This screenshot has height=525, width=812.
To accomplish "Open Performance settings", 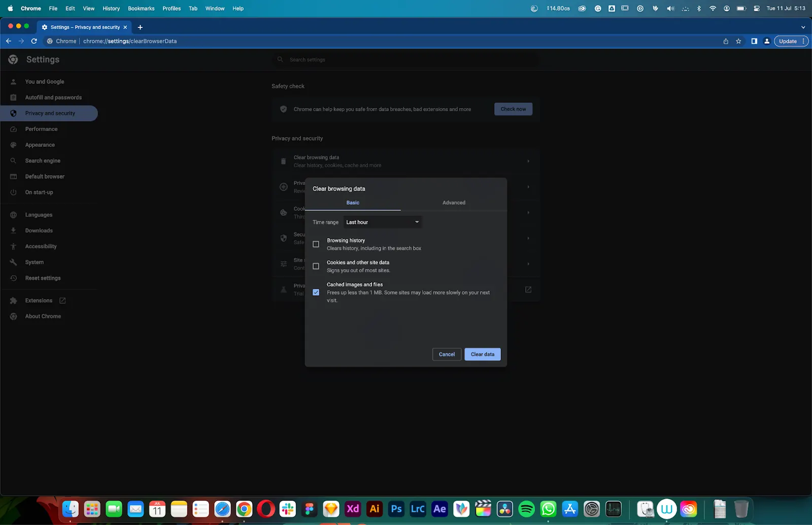I will (x=41, y=129).
